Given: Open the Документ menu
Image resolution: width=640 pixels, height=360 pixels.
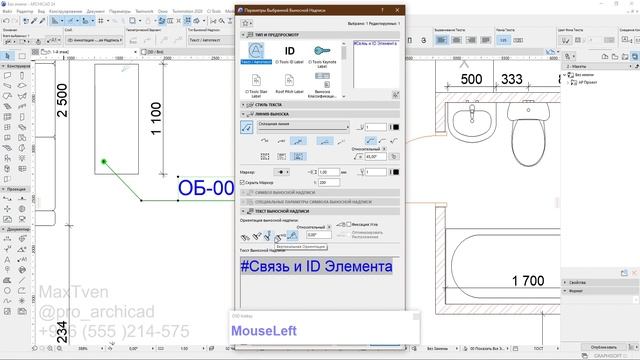Looking at the screenshot, I should (96, 11).
